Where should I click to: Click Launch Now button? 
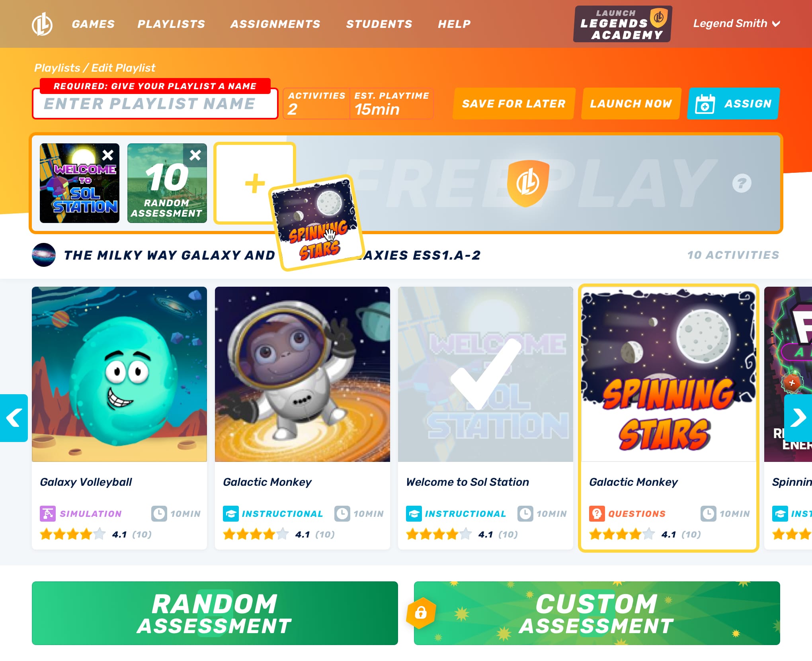tap(630, 103)
